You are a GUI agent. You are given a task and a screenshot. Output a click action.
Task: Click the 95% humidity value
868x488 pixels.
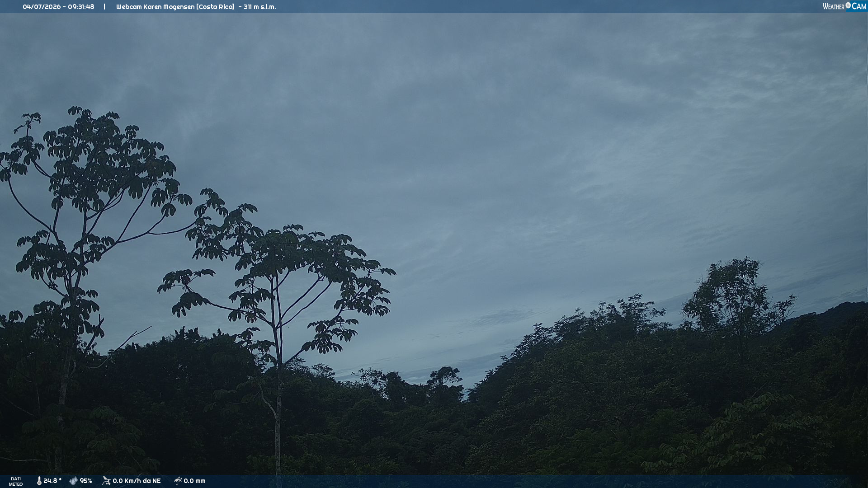coord(86,481)
